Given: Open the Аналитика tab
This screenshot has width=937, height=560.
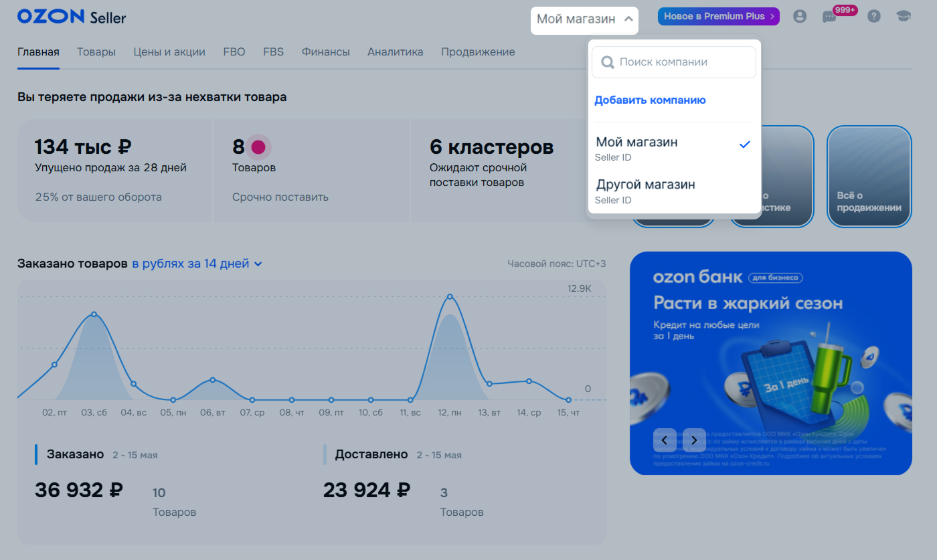Looking at the screenshot, I should pos(396,52).
